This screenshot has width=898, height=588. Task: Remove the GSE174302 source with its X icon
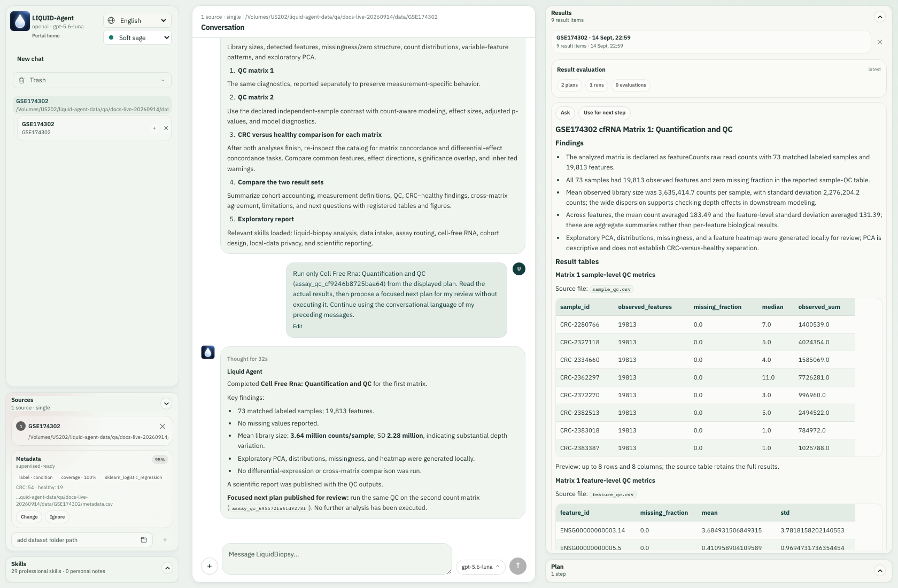click(x=162, y=426)
